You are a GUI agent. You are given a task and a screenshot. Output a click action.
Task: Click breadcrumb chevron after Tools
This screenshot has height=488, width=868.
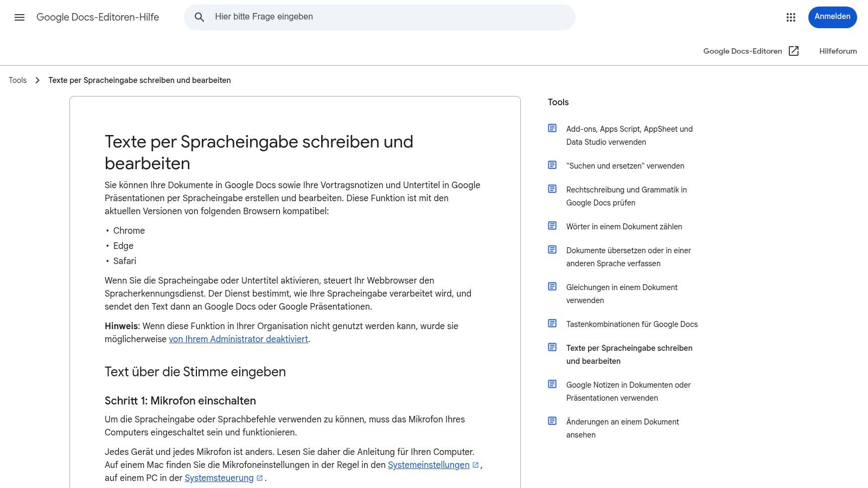37,80
